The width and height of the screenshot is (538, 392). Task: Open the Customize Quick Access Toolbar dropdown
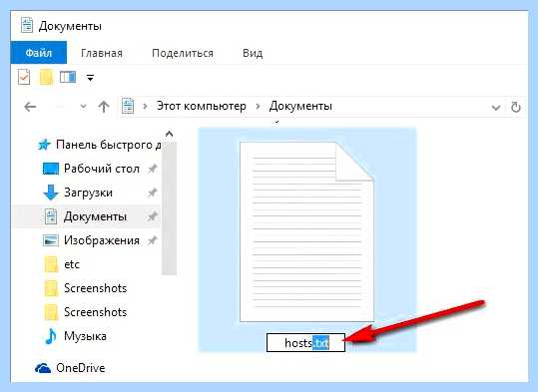click(90, 78)
